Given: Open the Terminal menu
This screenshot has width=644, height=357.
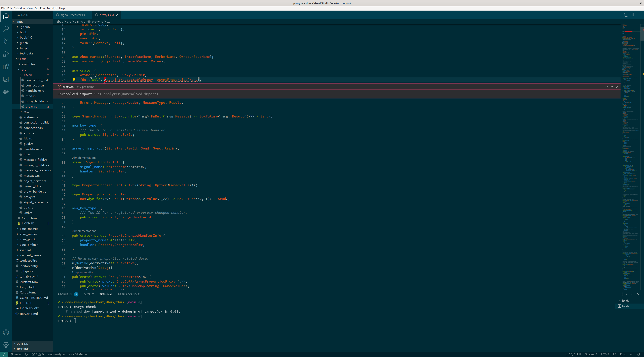Looking at the screenshot, I should click(x=52, y=8).
